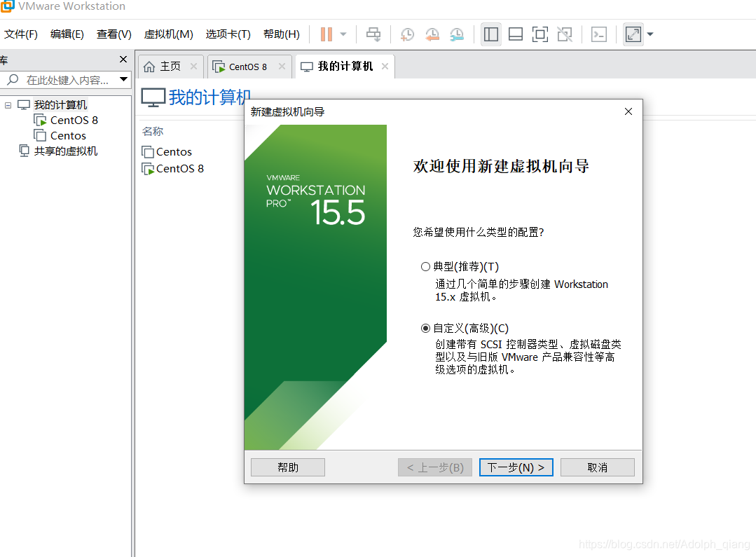Viewport: 756px width, 557px height.
Task: Click the 共享的虚拟机 tree icon
Action: coord(24,151)
